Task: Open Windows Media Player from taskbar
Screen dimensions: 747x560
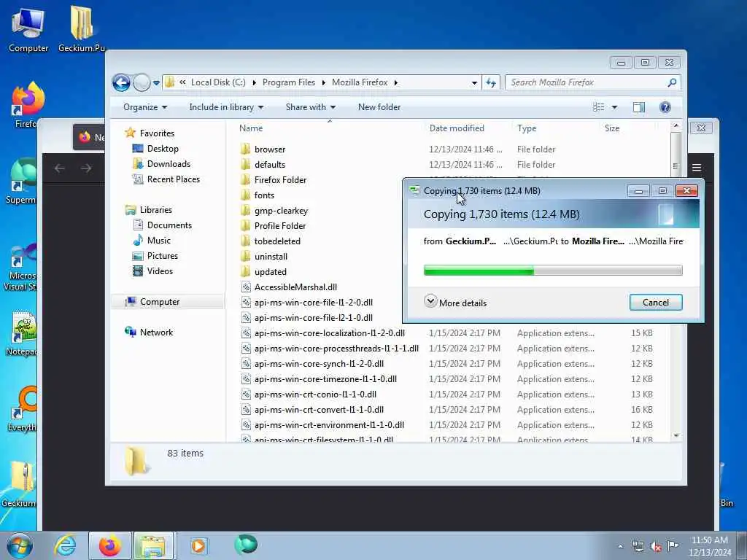Action: [x=198, y=545]
